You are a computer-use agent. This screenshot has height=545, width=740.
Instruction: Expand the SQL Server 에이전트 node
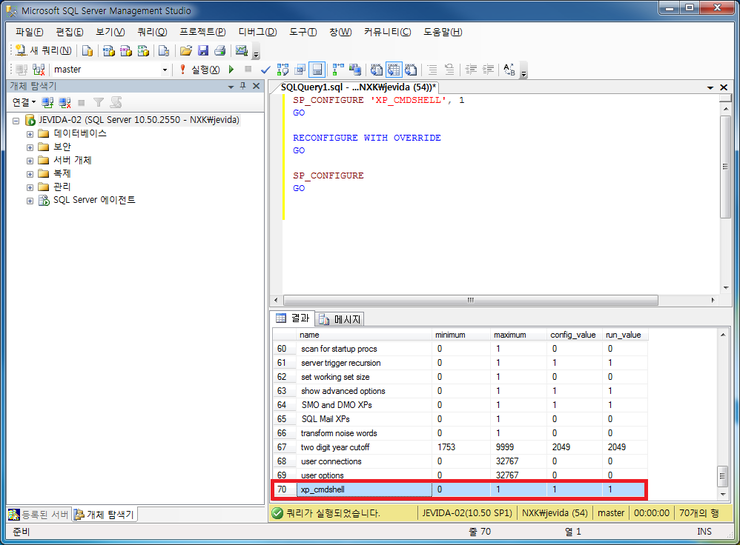point(30,201)
